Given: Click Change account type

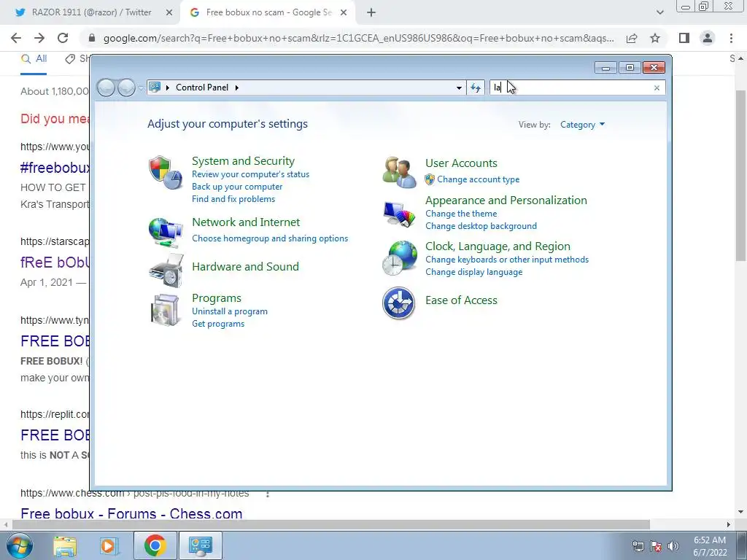Looking at the screenshot, I should pos(479,179).
